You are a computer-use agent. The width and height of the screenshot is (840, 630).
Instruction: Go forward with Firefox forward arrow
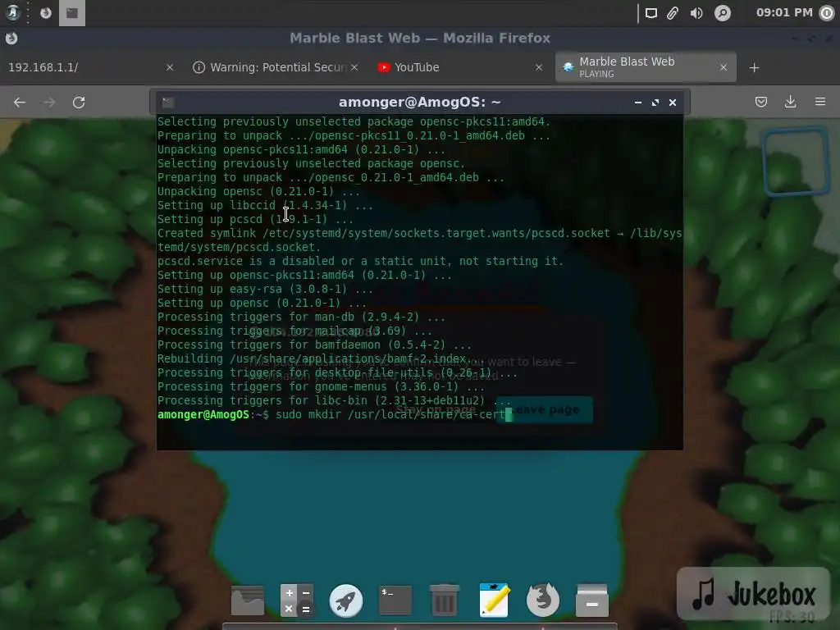tap(49, 103)
